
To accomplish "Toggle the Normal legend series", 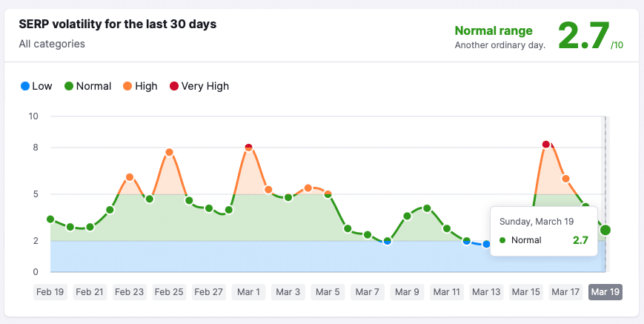I will click(87, 86).
